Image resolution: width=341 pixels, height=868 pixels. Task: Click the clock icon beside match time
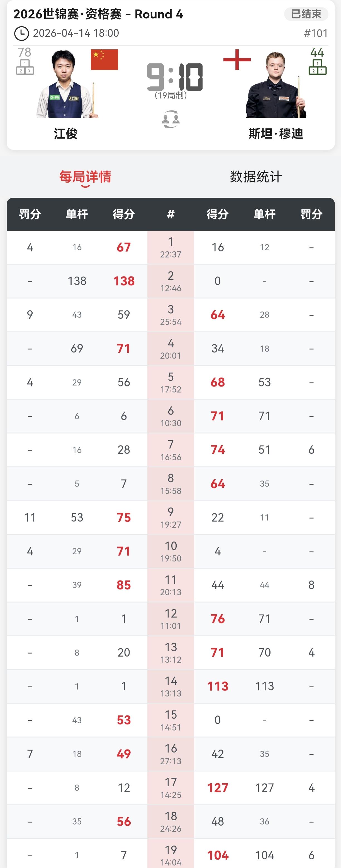21,33
